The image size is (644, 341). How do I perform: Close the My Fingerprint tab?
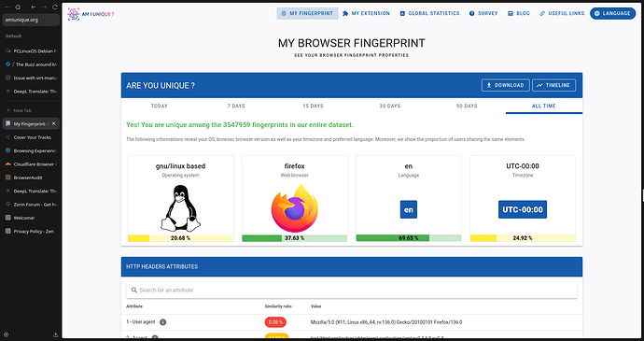[53, 124]
